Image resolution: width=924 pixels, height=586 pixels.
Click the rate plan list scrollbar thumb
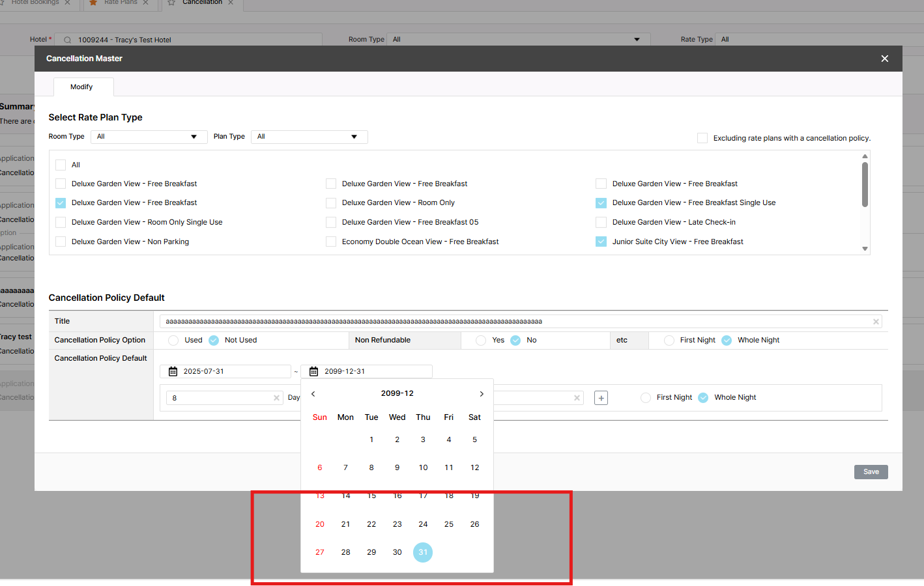tap(865, 184)
